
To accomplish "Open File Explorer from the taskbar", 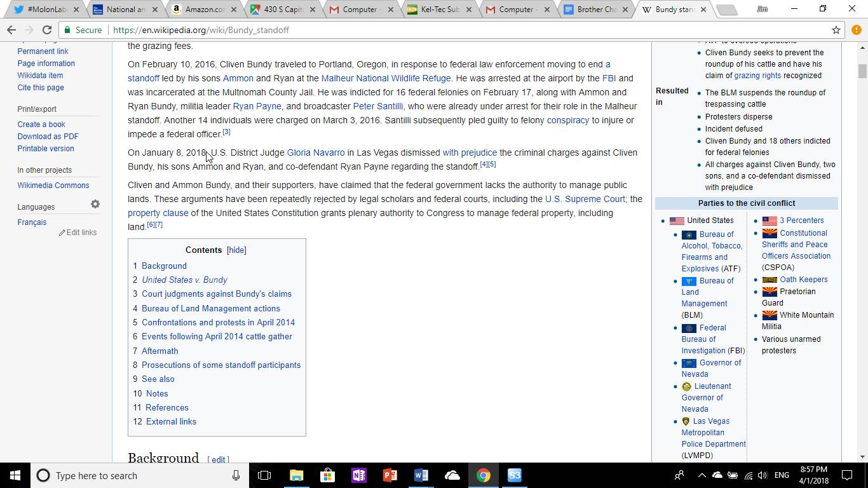I will click(x=296, y=475).
